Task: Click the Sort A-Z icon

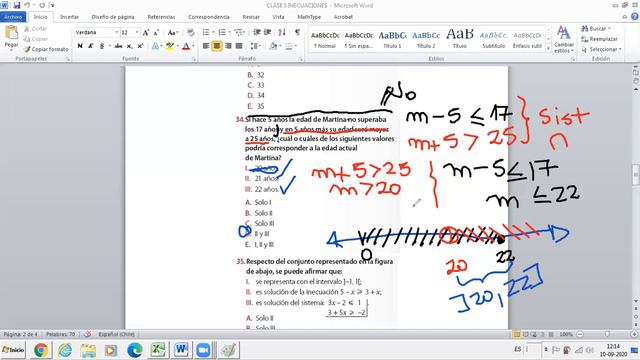Action: click(282, 32)
